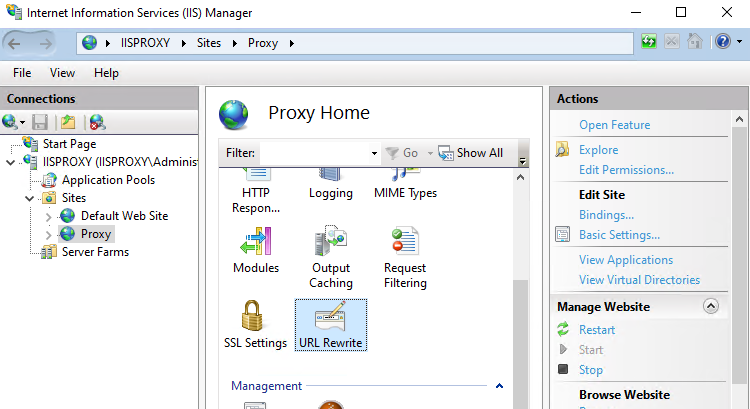Click View Applications link

tap(626, 260)
